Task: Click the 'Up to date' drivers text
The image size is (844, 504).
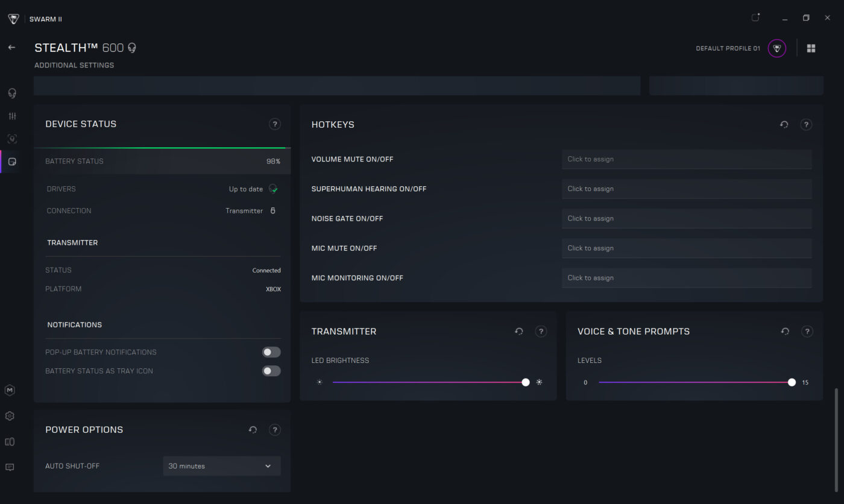Action: click(246, 189)
